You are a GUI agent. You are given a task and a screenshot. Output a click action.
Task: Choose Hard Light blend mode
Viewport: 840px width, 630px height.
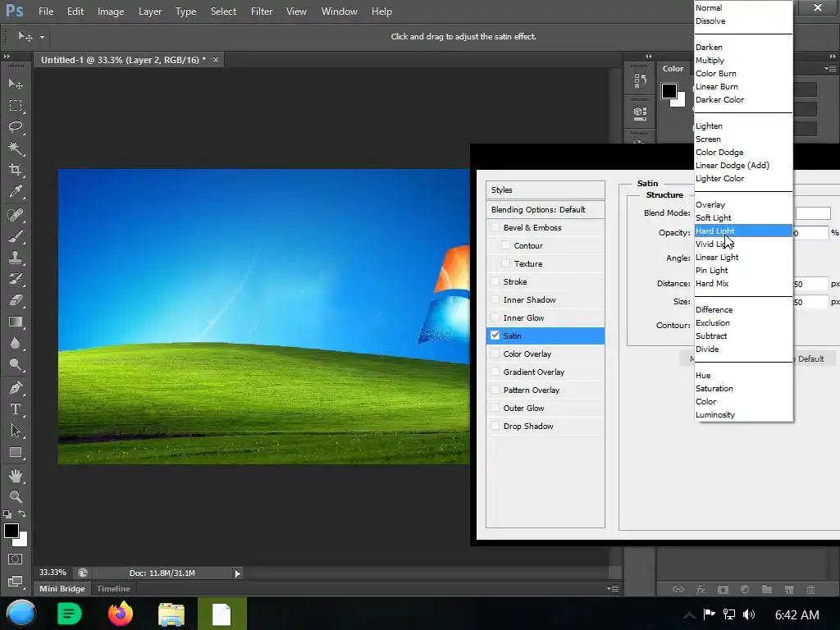[x=743, y=231]
